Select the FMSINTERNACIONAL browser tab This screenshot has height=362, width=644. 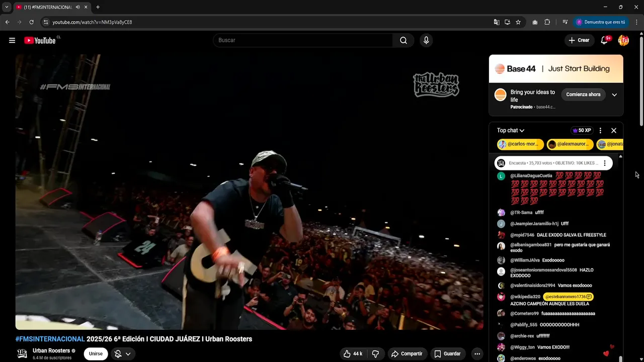coord(52,7)
